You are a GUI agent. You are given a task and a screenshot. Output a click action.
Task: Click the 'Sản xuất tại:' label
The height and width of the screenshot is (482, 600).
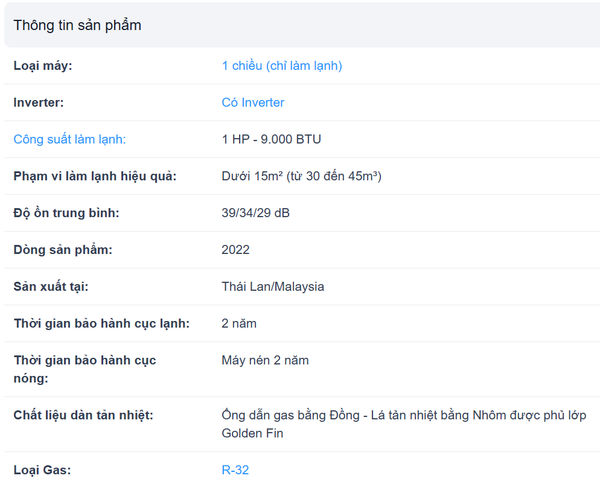51,287
